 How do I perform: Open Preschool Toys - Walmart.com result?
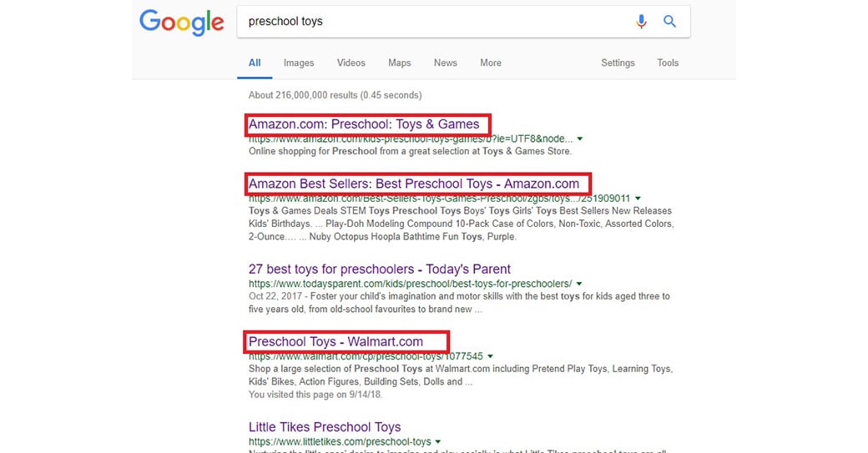click(x=336, y=341)
